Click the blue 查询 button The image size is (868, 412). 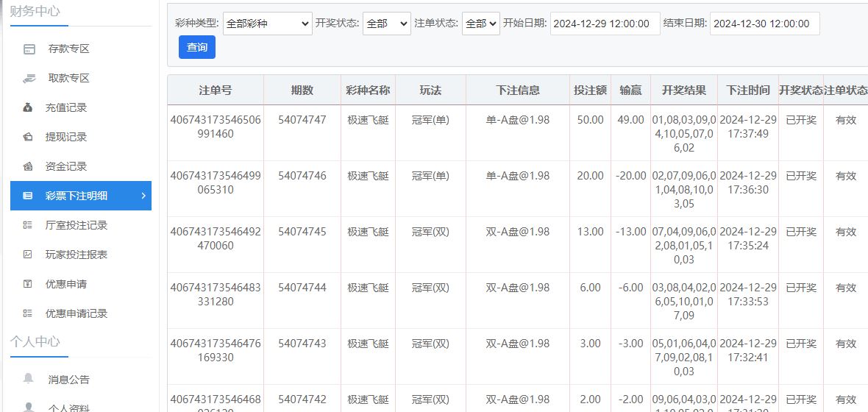pos(197,47)
